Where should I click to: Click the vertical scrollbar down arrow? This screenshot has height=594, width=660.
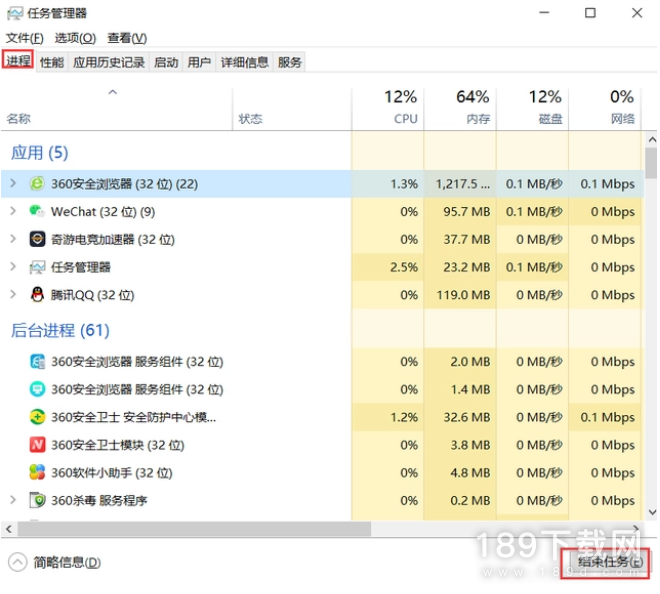[x=652, y=512]
